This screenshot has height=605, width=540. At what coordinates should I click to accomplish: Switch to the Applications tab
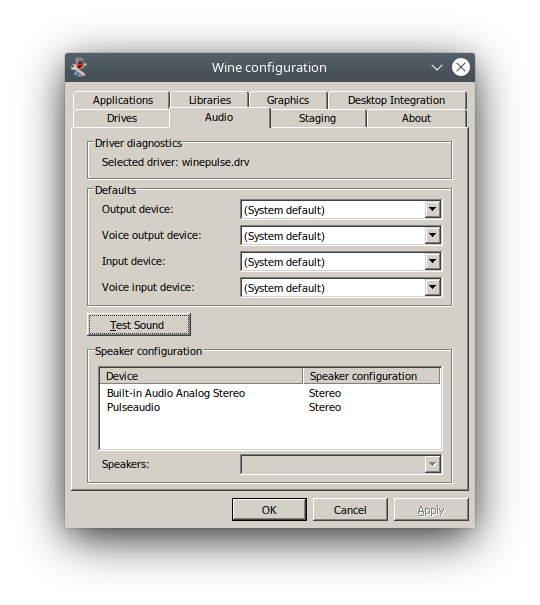click(x=122, y=100)
